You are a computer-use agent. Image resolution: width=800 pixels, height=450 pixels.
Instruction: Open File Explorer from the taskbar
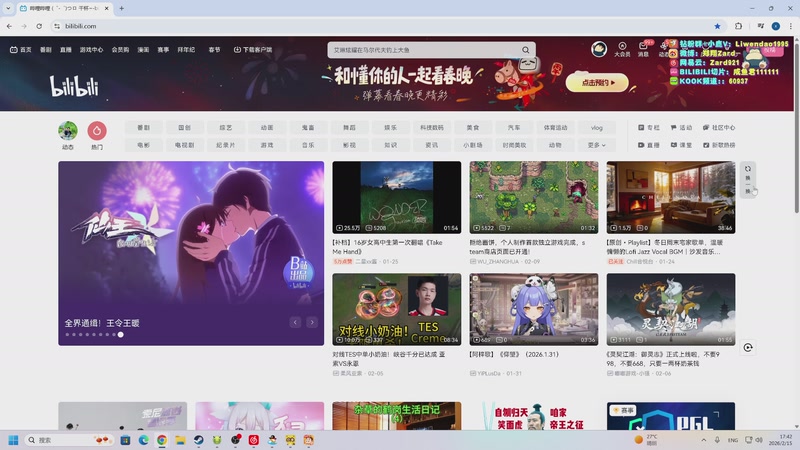[180, 440]
